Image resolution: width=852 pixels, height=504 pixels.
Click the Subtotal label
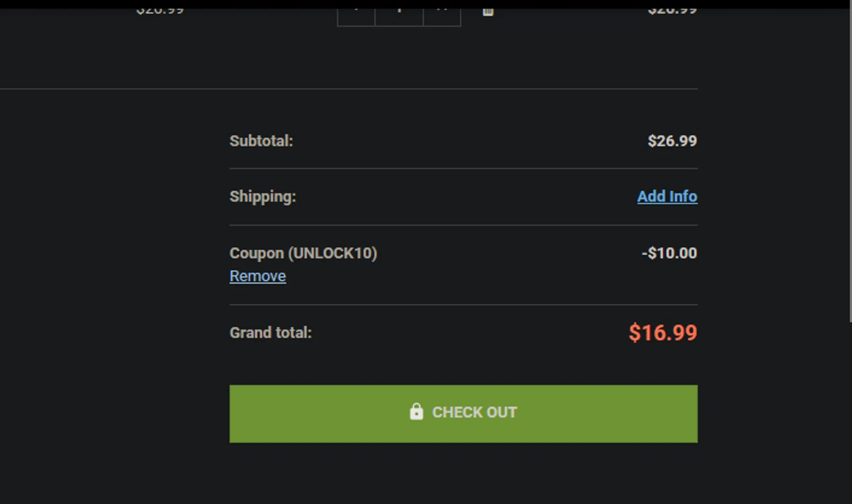(261, 141)
